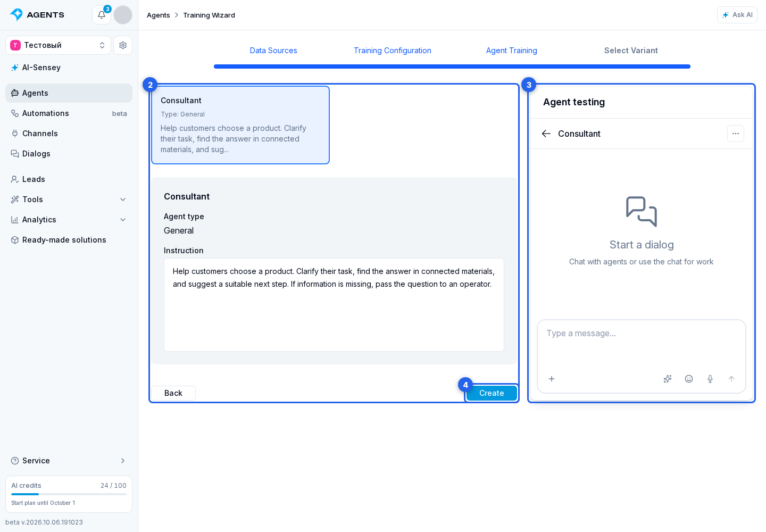The height and width of the screenshot is (532, 766).
Task: Switch to Training Configuration step
Action: point(393,51)
